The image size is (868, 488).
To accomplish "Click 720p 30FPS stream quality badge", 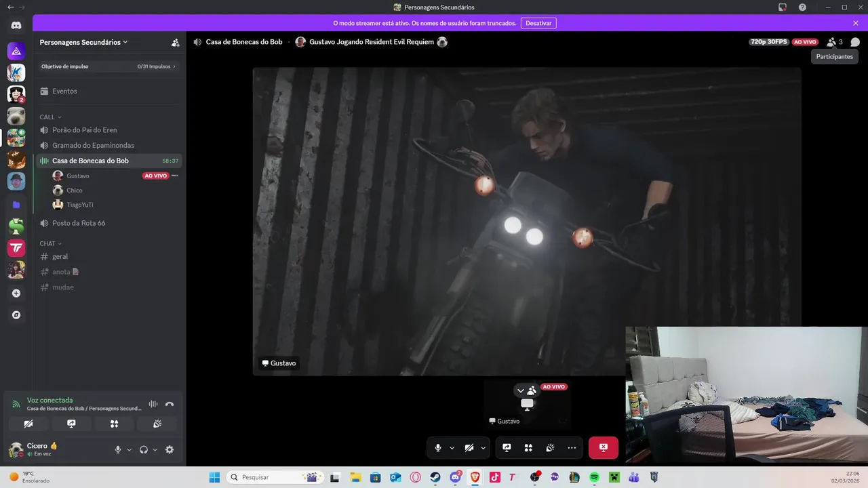I will point(769,42).
